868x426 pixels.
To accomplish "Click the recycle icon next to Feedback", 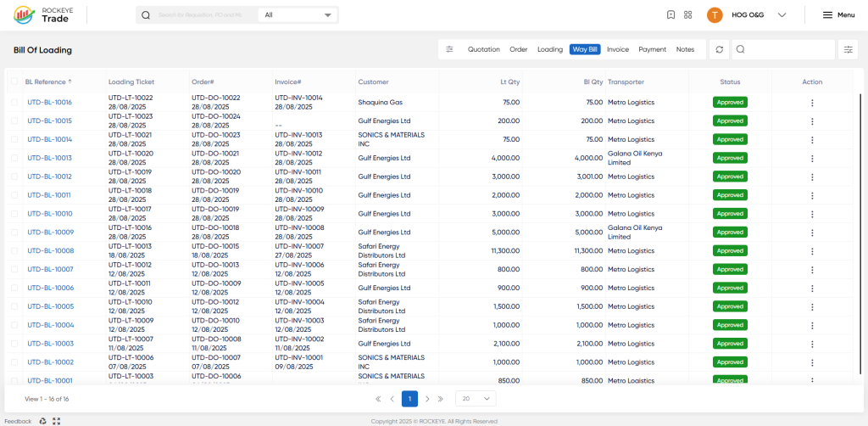I will pos(42,421).
